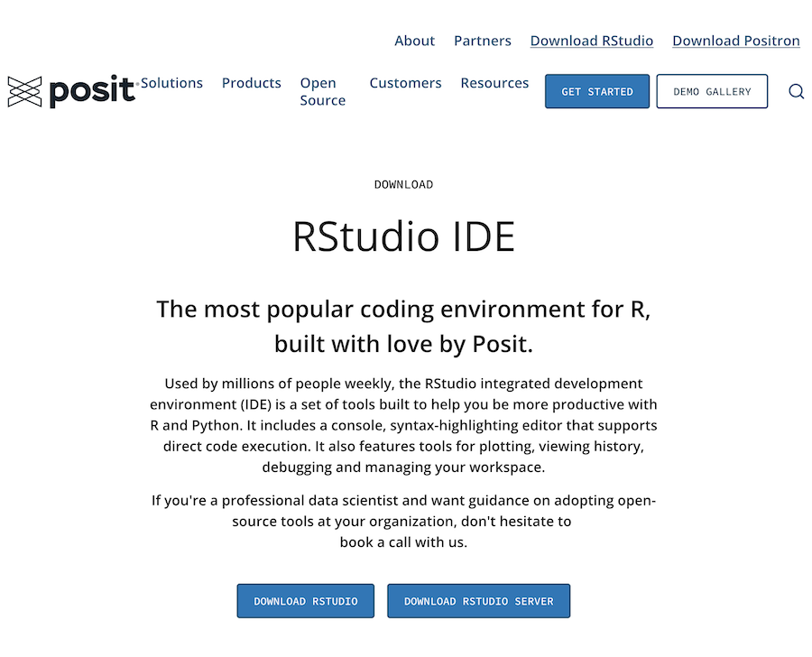812x657 pixels.
Task: Click the RStudio IDE heading
Action: (404, 236)
